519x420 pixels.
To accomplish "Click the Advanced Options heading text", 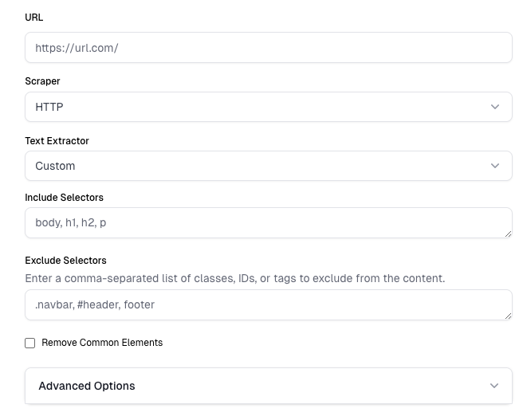I will (87, 386).
